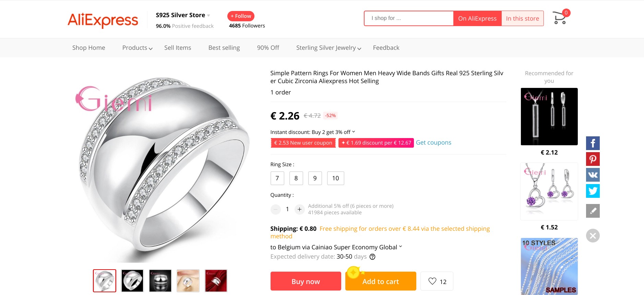This screenshot has height=295, width=644.
Task: Click the pencil edit icon
Action: point(593,211)
